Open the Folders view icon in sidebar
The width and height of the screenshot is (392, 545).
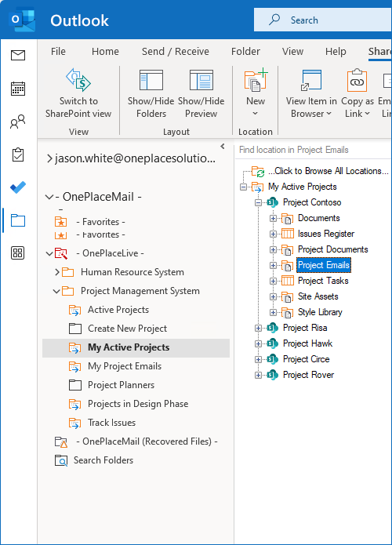[18, 220]
